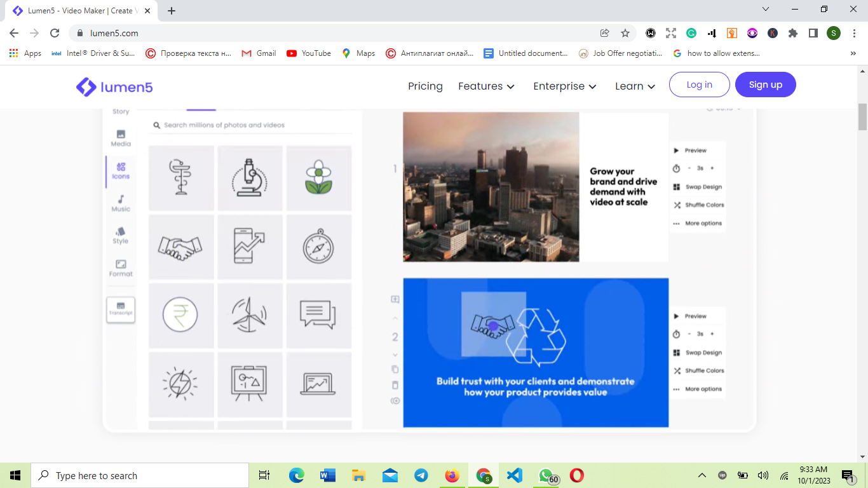This screenshot has width=868, height=488.
Task: Increase scene 1 duration with plus
Action: [x=712, y=168]
